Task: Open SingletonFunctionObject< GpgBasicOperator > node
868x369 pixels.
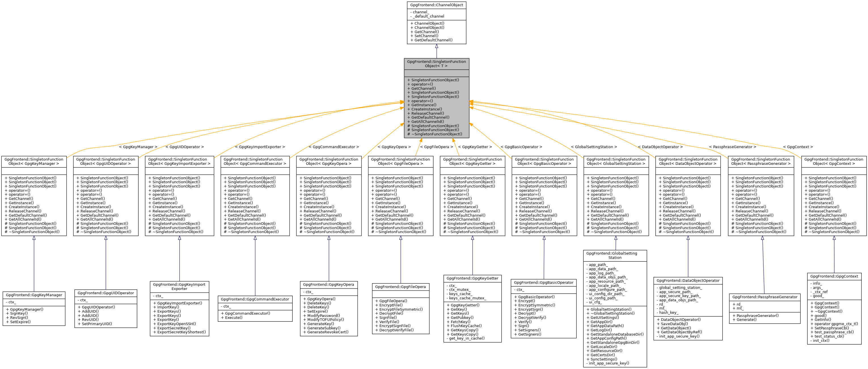Action: (x=544, y=196)
